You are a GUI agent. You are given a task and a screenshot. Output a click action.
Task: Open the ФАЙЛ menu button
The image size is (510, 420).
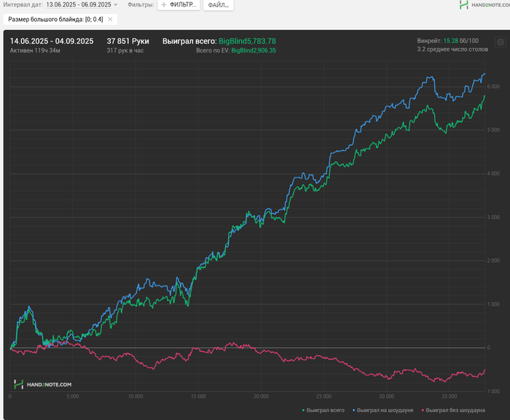218,5
